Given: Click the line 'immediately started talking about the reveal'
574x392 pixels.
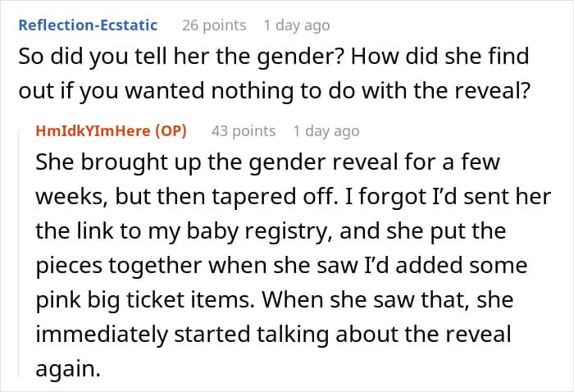Looking at the screenshot, I should tap(273, 334).
